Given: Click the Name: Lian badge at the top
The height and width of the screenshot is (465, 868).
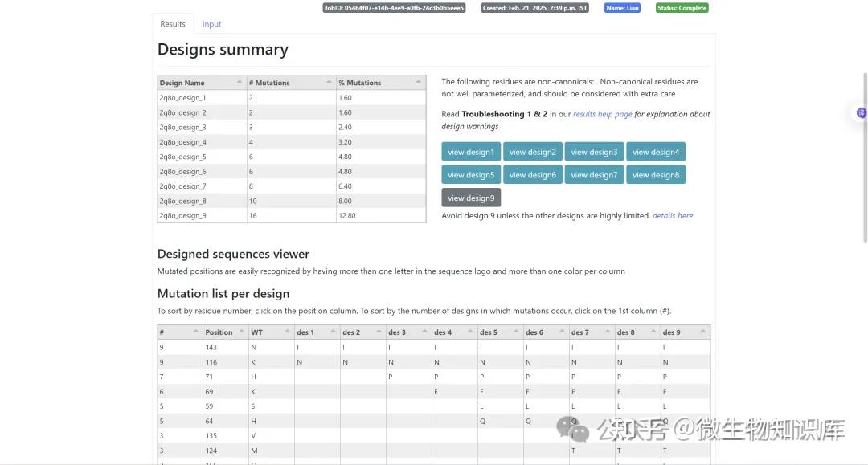Looking at the screenshot, I should coord(622,7).
